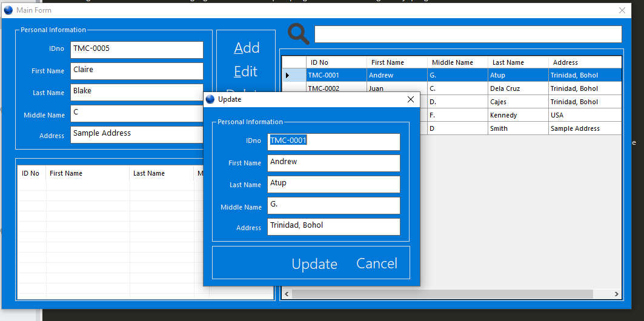The height and width of the screenshot is (321, 644).
Task: Click the Cajes last name cell
Action: [518, 102]
